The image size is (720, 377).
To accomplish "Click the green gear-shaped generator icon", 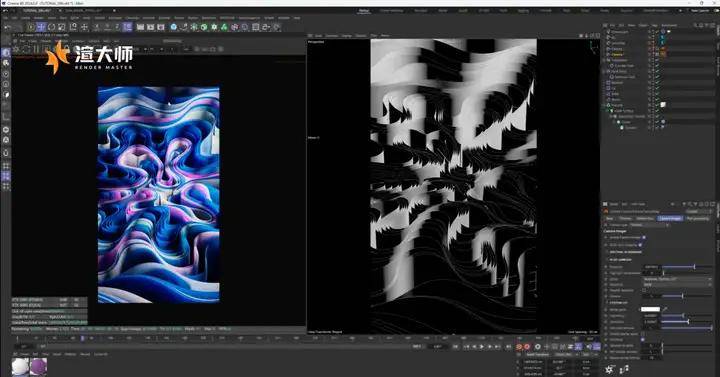I will pyautogui.click(x=214, y=27).
